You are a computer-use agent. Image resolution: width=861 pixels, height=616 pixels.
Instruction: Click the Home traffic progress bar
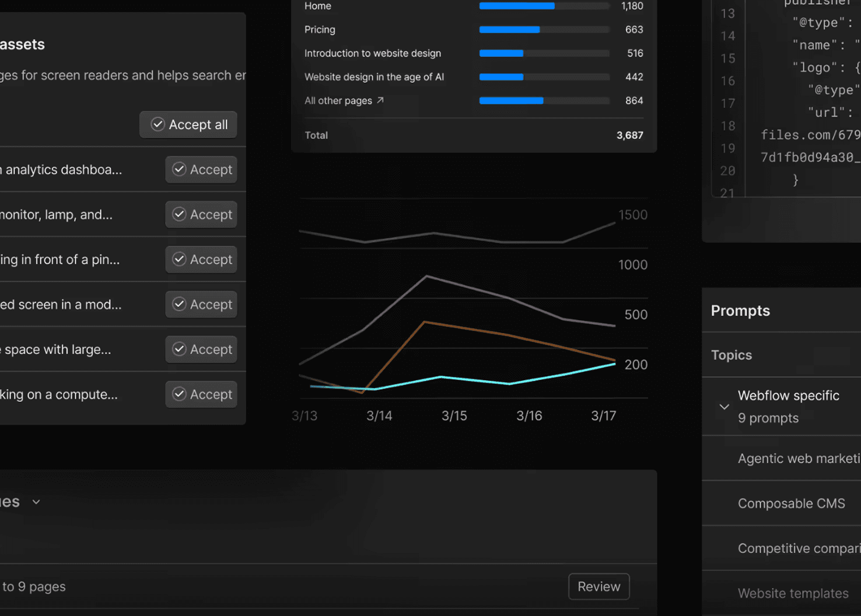click(x=544, y=6)
